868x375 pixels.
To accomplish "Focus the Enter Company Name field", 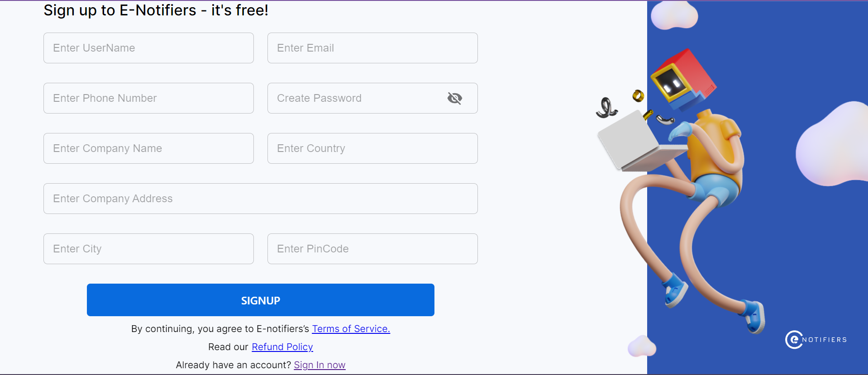I will pos(148,148).
